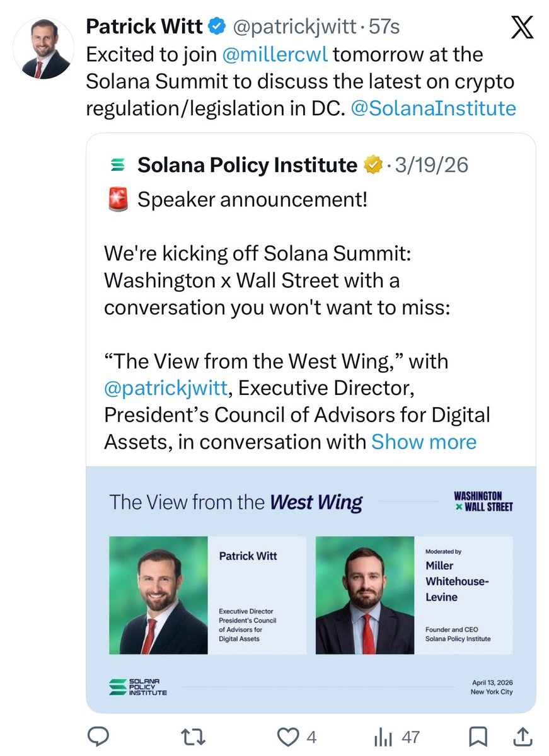This screenshot has width=549, height=756.
Task: Open Patrick Witt's profile picture
Action: coord(43,49)
